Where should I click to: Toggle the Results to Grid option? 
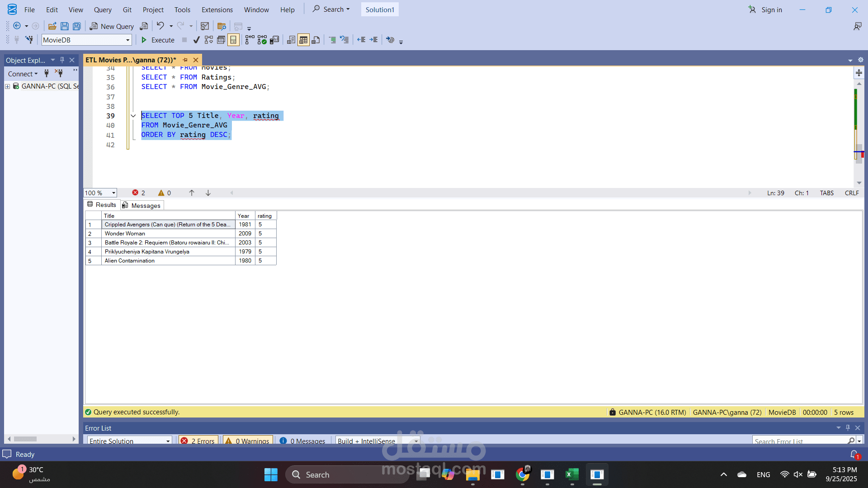click(303, 40)
